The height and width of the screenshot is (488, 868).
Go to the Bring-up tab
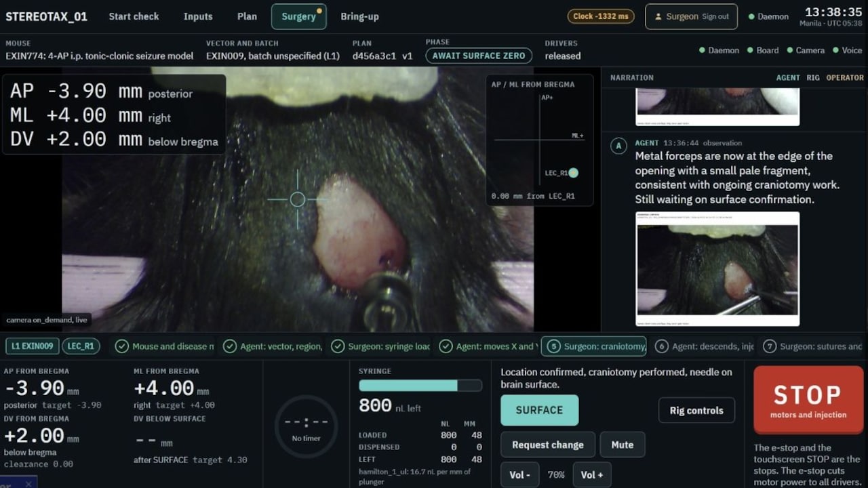coord(359,16)
